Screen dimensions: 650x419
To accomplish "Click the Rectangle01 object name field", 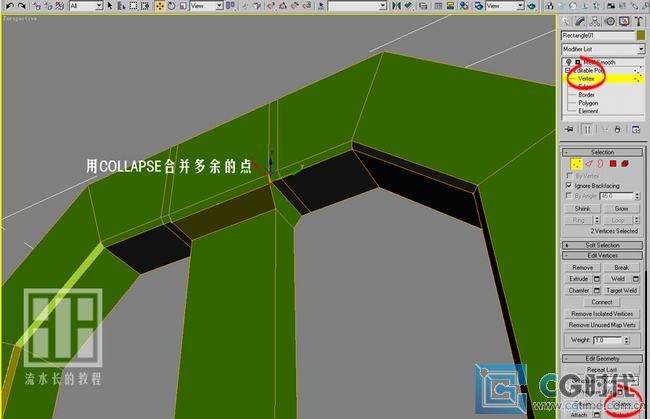I will (598, 36).
